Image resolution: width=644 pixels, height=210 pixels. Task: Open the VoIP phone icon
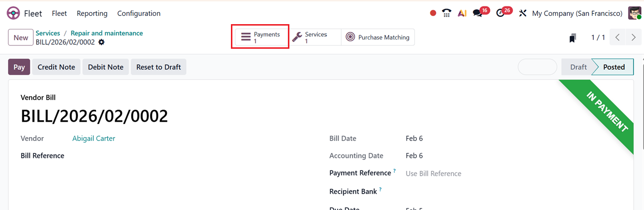click(447, 14)
